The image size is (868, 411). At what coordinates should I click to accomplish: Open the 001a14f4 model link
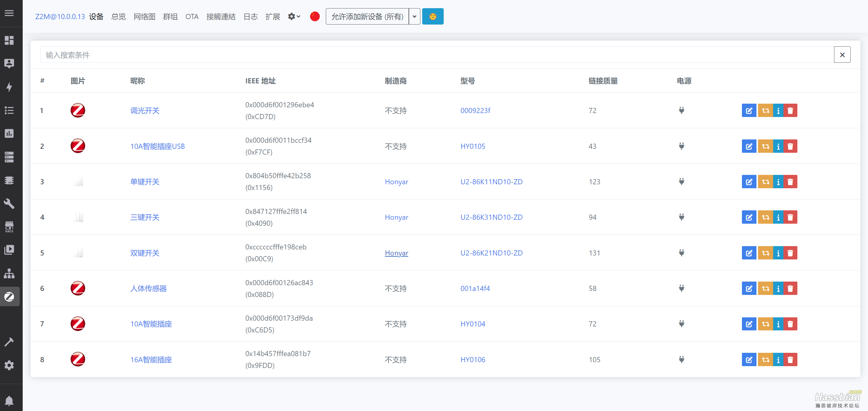tap(475, 288)
